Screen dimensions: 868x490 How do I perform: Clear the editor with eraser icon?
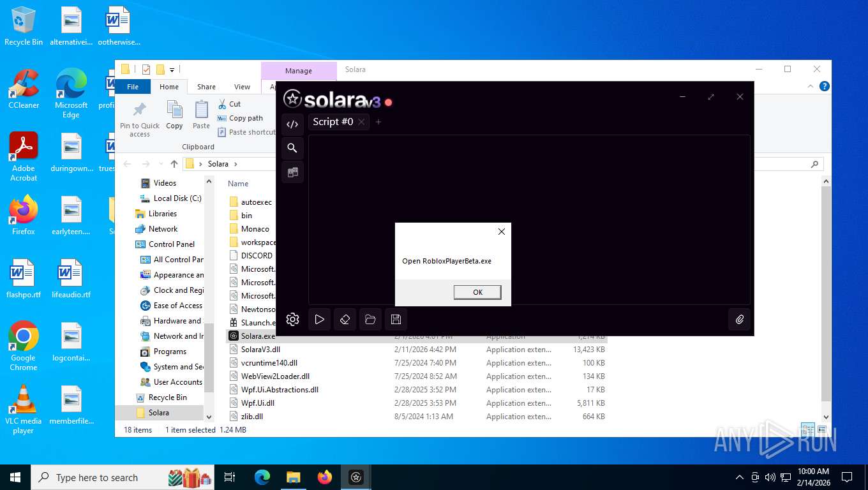[345, 319]
